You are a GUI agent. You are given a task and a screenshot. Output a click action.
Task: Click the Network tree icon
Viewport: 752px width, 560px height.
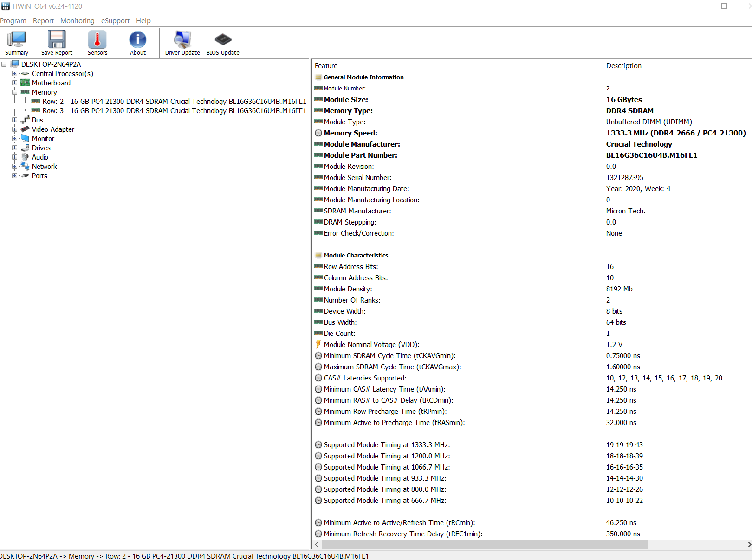click(25, 167)
